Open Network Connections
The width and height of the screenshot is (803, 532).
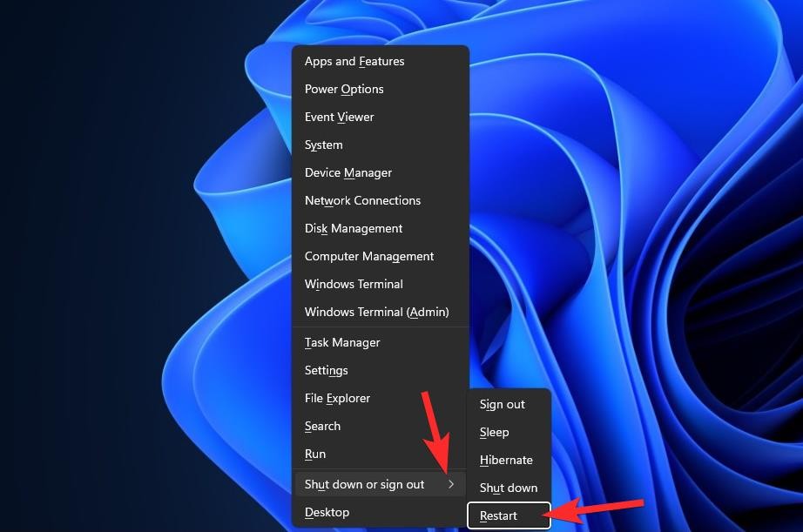click(362, 201)
